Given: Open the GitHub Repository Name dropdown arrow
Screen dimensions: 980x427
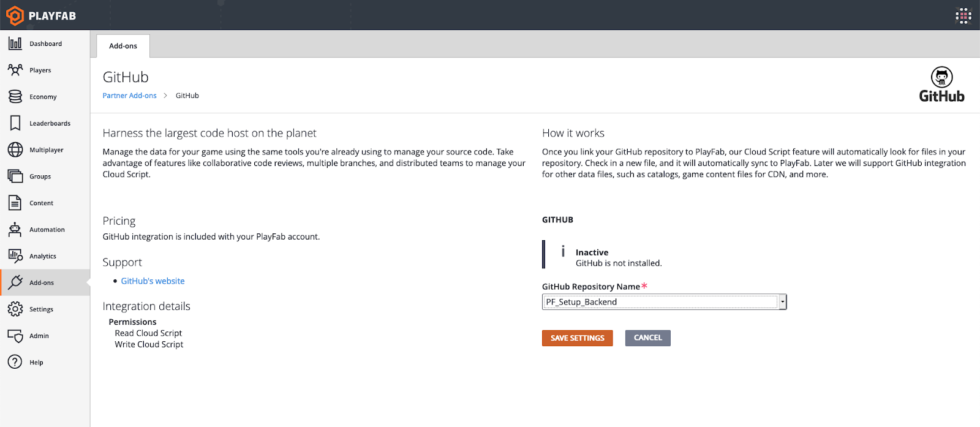Looking at the screenshot, I should (x=782, y=302).
